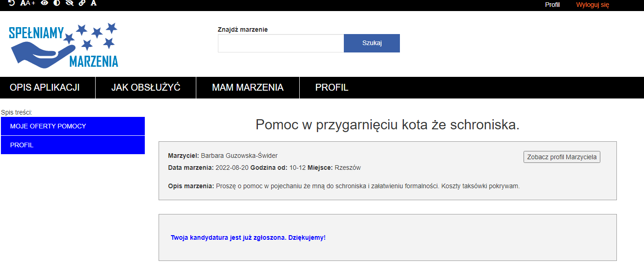Image resolution: width=644 pixels, height=266 pixels.
Task: Click the reset accessibility settings arrow icon
Action: 11,3
